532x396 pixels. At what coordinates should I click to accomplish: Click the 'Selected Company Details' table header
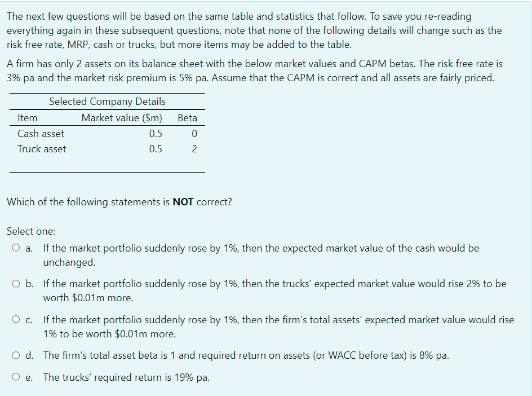click(x=107, y=102)
